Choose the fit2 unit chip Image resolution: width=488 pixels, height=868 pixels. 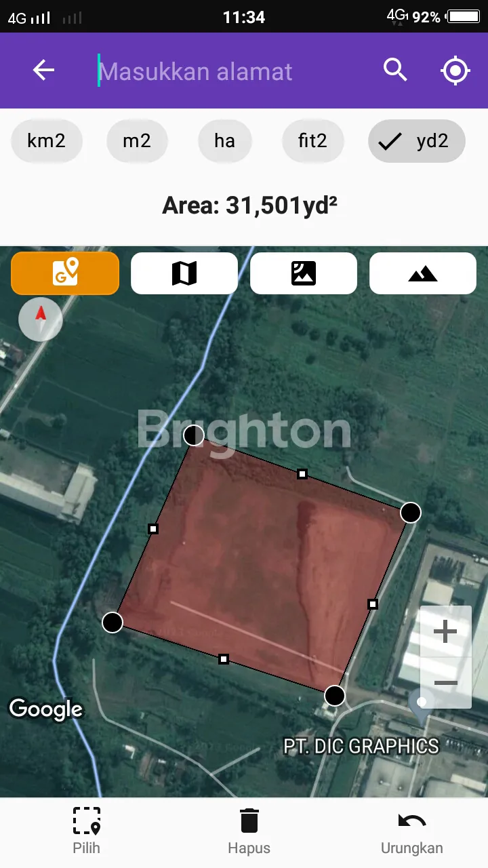(312, 141)
